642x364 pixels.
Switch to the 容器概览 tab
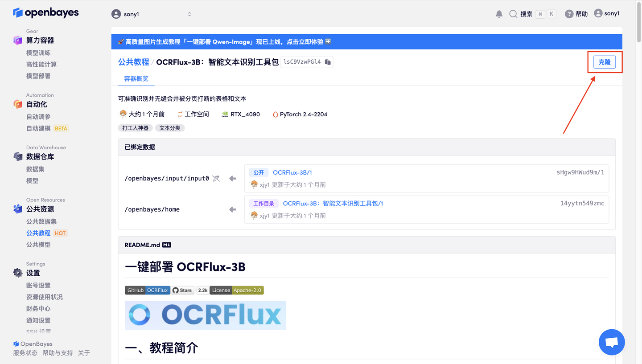point(136,78)
